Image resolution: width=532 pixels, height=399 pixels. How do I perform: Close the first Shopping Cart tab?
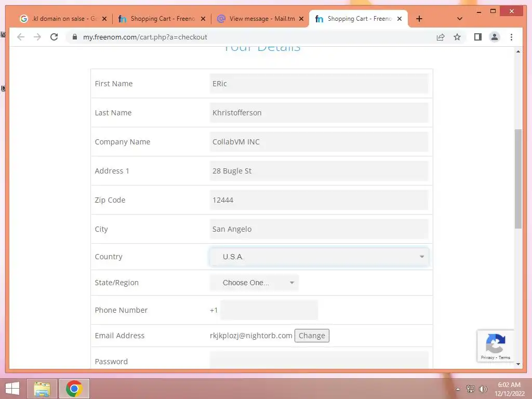(203, 19)
